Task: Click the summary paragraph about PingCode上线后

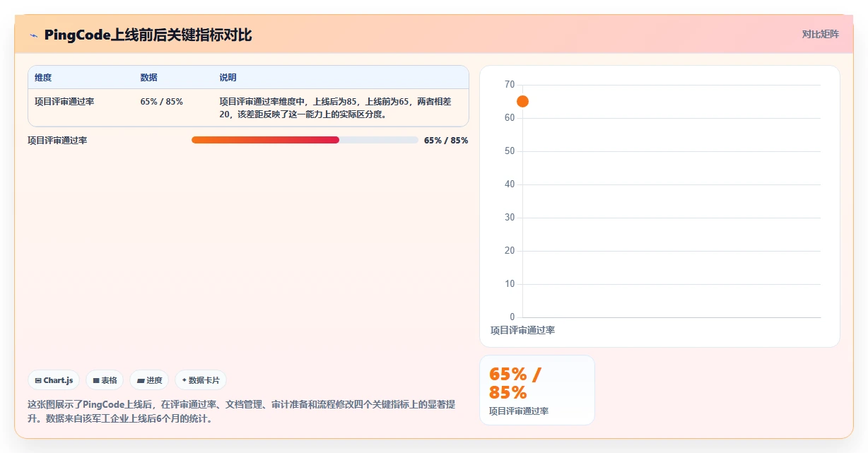Action: click(x=242, y=411)
